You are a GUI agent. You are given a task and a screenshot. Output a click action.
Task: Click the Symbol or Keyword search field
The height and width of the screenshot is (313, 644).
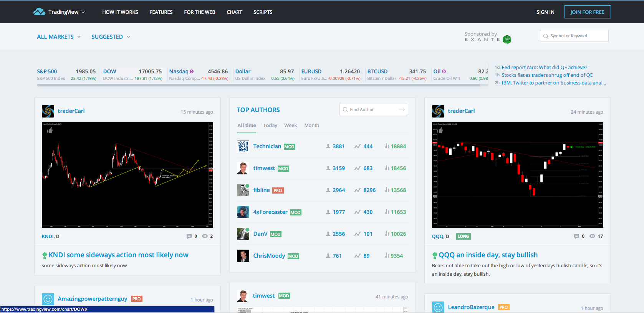[x=574, y=36]
